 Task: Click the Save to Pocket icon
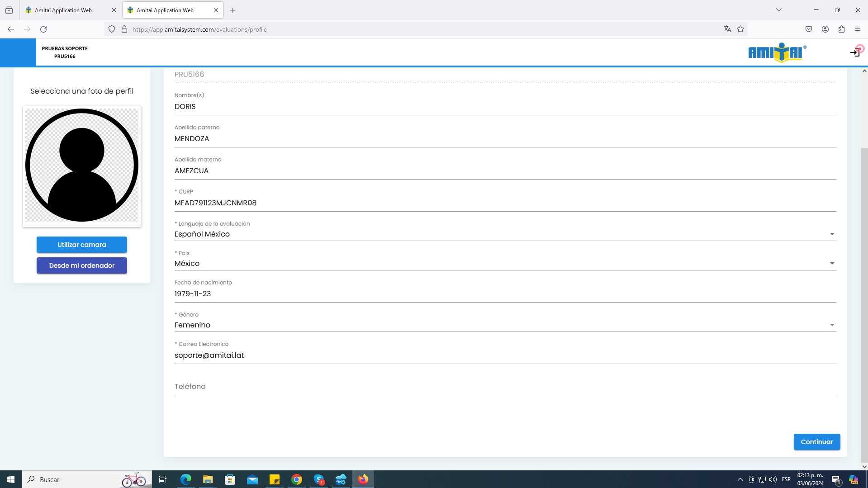(809, 29)
